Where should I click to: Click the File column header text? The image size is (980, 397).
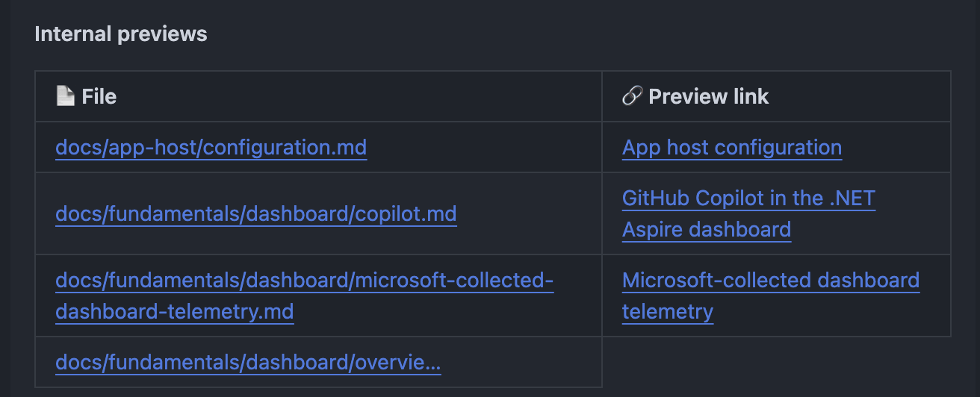(99, 96)
